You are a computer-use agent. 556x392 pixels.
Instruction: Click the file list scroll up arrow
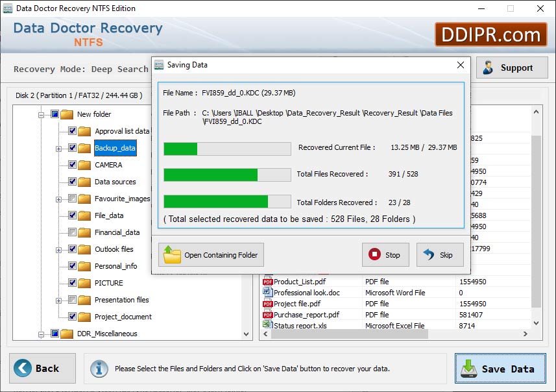click(536, 112)
